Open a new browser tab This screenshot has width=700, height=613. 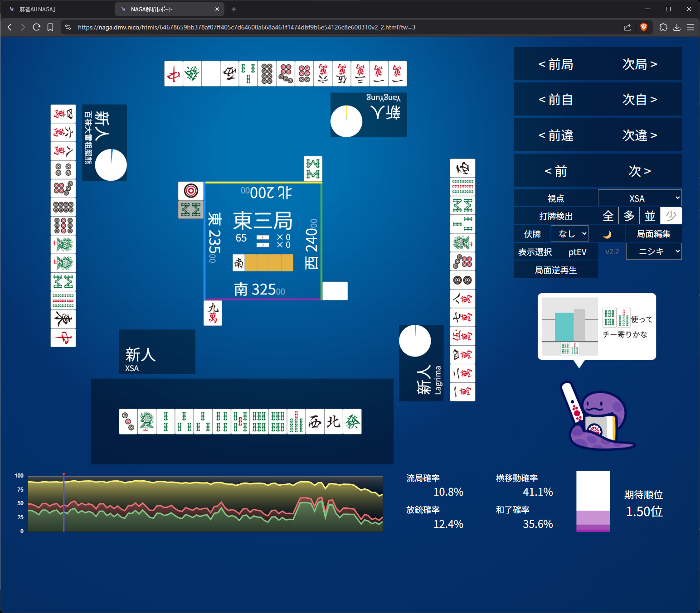pyautogui.click(x=234, y=9)
